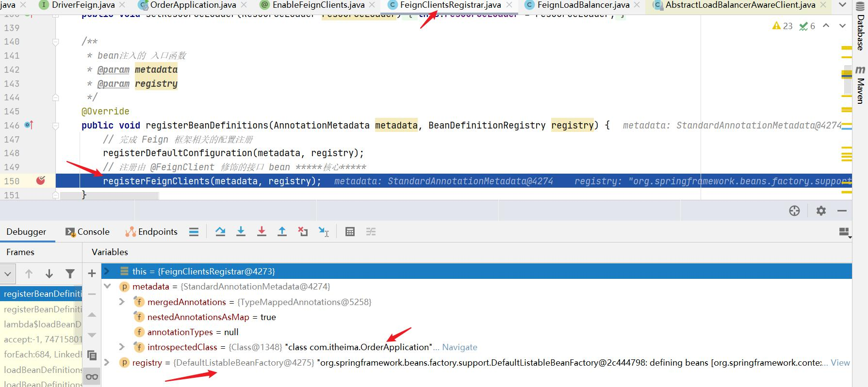The image size is (868, 387).
Task: Go to next highlighted error arrow
Action: point(843,26)
